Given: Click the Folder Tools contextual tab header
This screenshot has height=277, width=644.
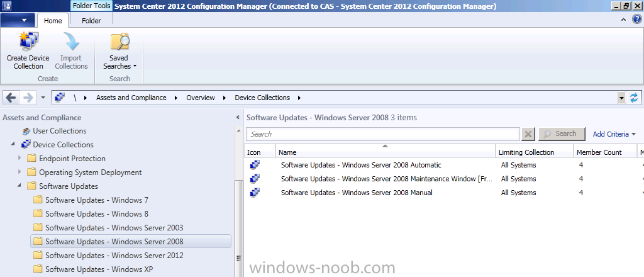Looking at the screenshot, I should point(91,6).
